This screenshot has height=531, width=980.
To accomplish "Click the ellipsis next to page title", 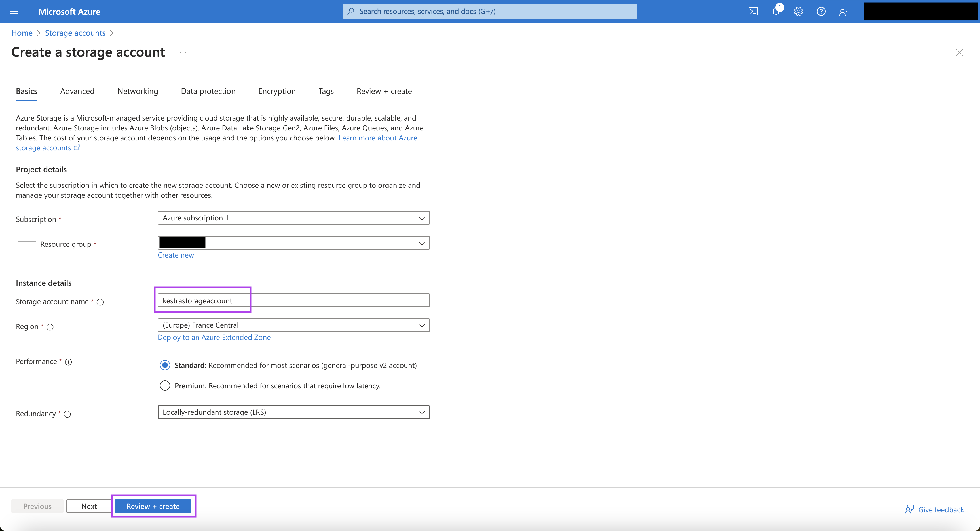I will pyautogui.click(x=183, y=52).
